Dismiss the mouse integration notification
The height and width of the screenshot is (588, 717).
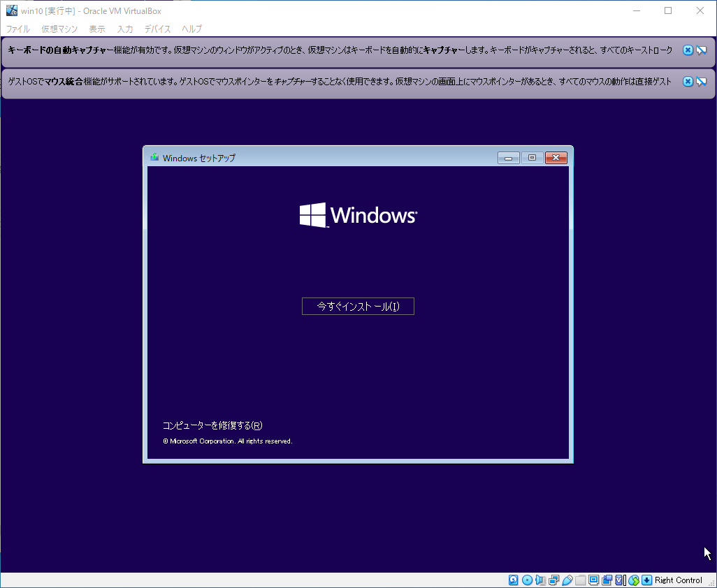[x=688, y=81]
